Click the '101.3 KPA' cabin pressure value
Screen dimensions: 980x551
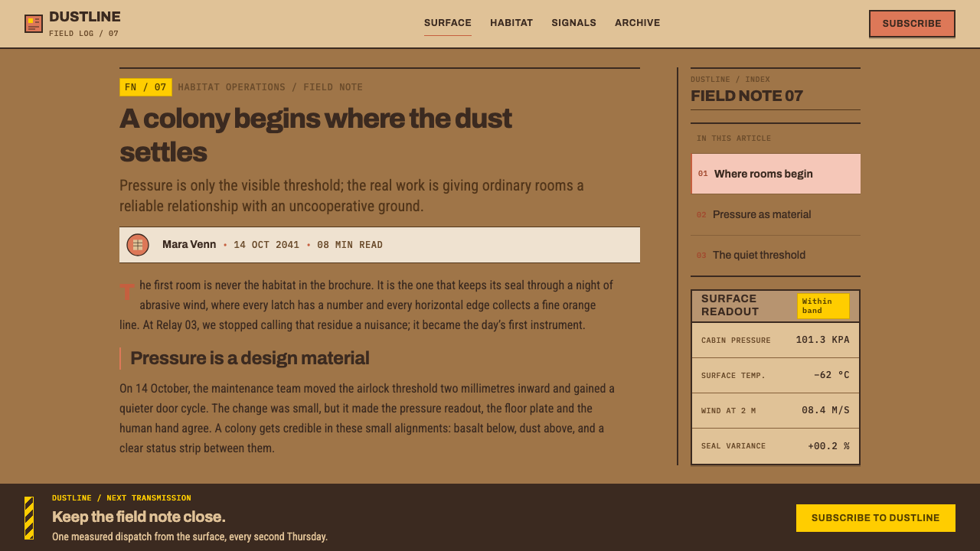coord(822,340)
